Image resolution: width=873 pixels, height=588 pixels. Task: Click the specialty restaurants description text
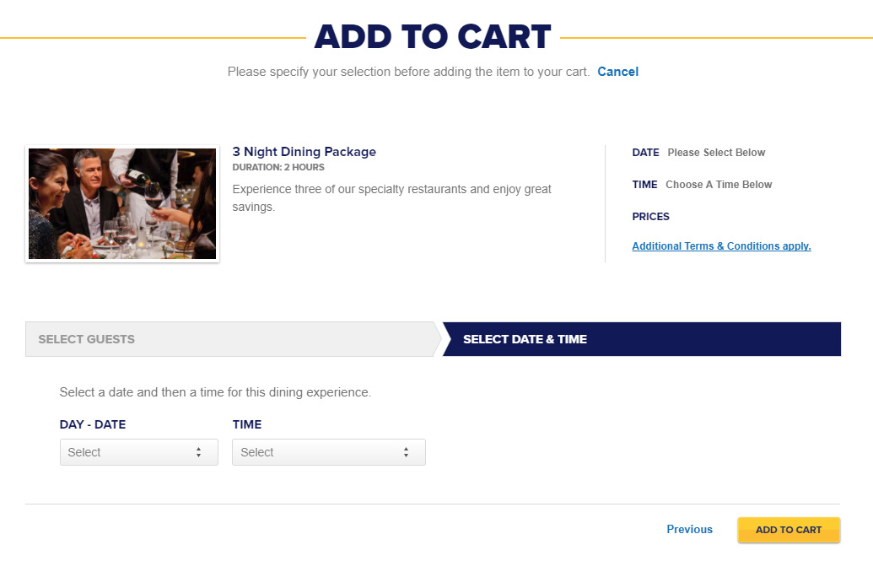click(x=391, y=197)
